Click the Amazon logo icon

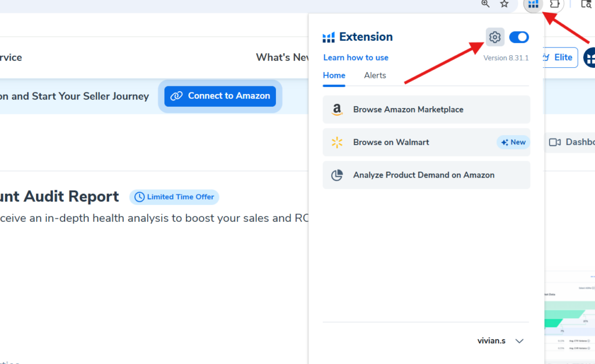(x=337, y=110)
